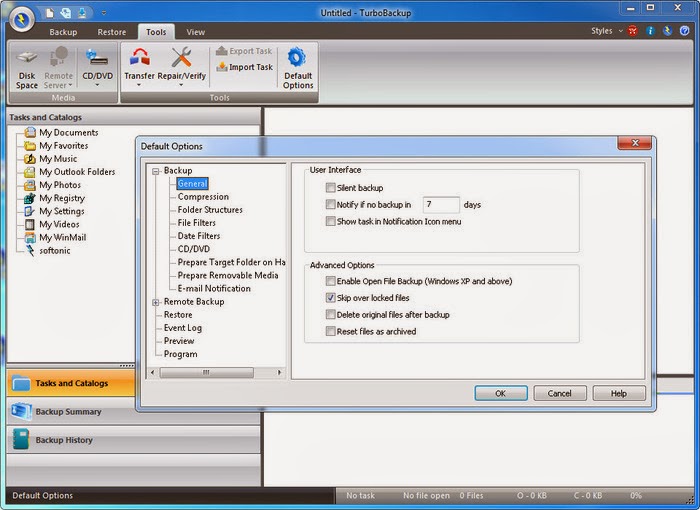
Task: Click Export Task in the ribbon
Action: [x=244, y=51]
